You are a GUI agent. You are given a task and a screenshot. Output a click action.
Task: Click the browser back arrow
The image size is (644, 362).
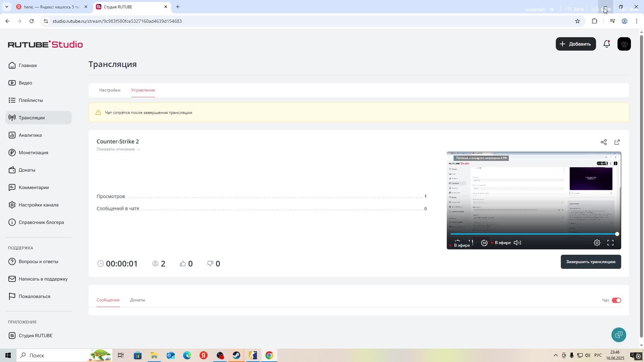(x=7, y=21)
